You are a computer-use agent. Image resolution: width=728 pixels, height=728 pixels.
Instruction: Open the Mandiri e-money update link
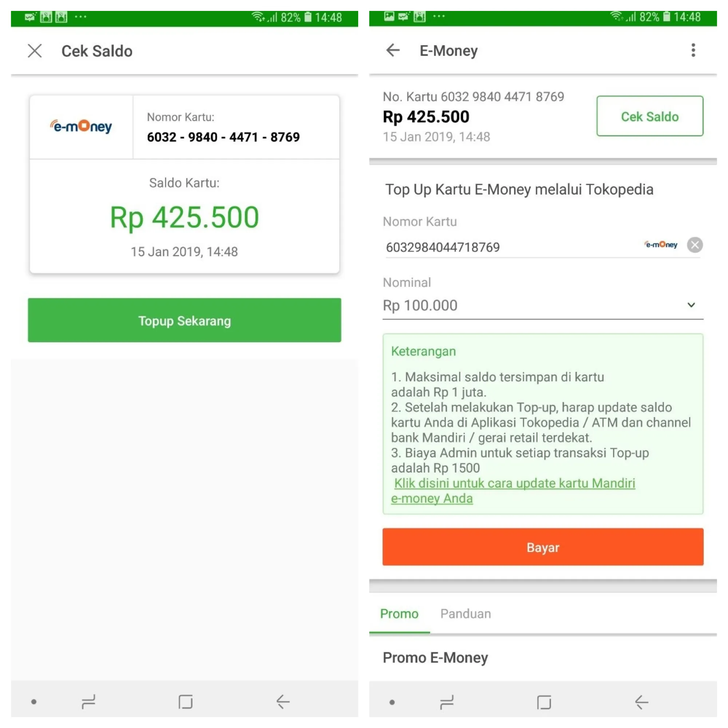pyautogui.click(x=514, y=483)
